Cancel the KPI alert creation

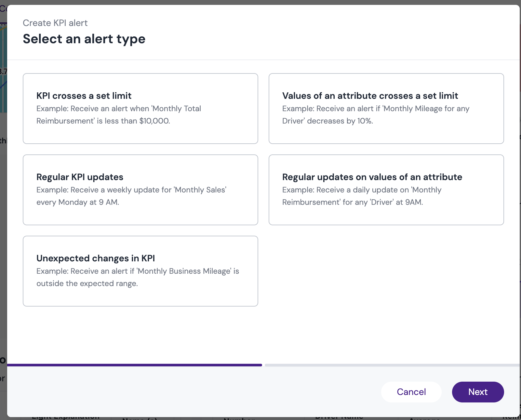(x=411, y=392)
